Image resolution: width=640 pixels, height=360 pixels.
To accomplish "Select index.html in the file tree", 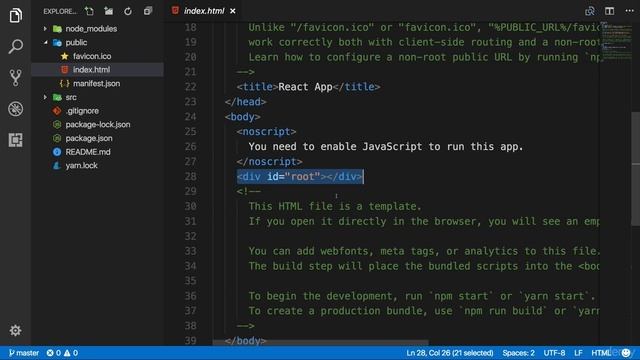I will pyautogui.click(x=98, y=70).
